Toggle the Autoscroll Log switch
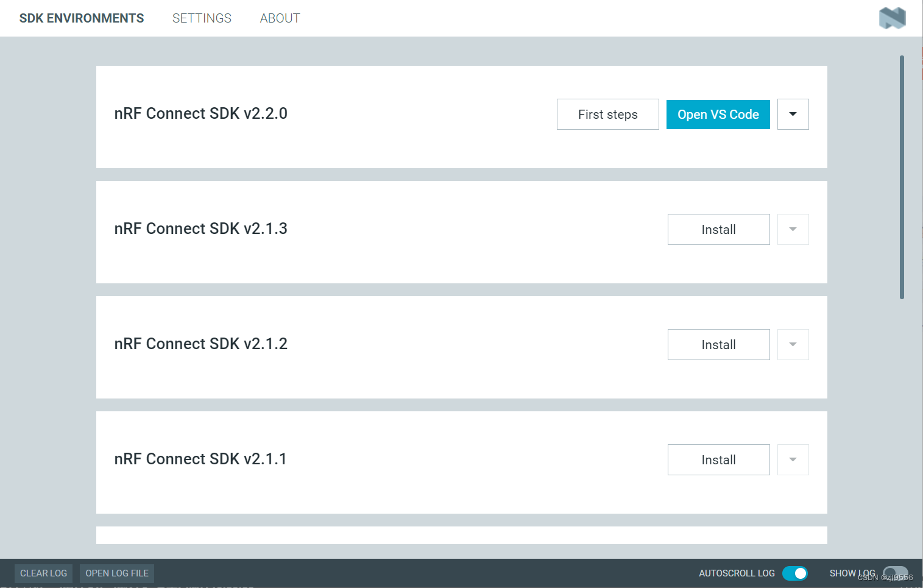 click(x=794, y=573)
